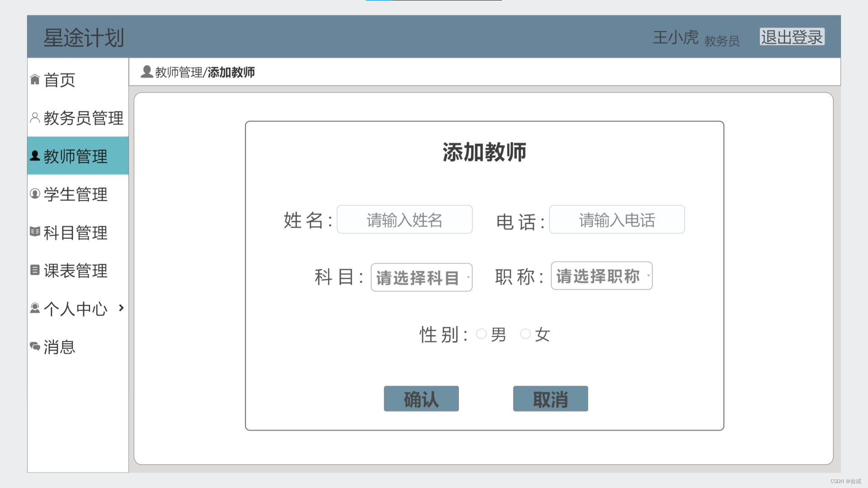Click the home icon beside 首页
This screenshot has height=488, width=868.
35,80
